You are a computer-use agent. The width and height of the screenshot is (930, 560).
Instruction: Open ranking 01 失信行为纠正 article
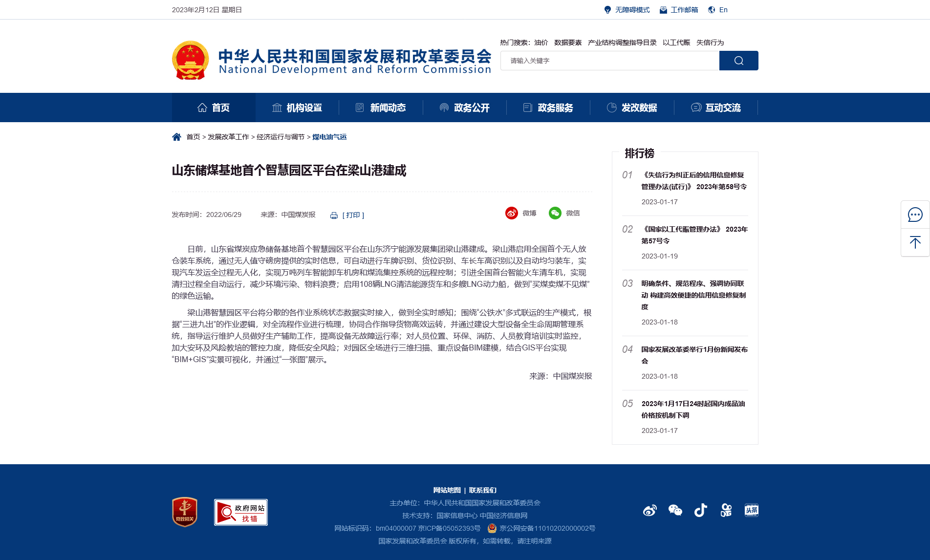694,181
